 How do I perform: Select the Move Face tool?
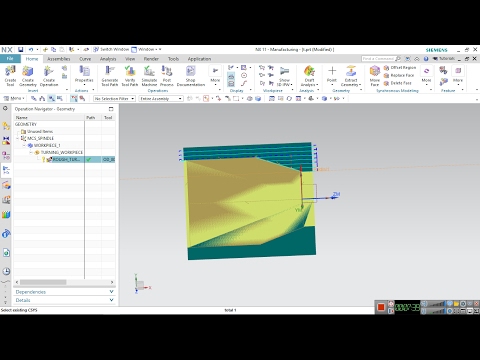click(375, 75)
